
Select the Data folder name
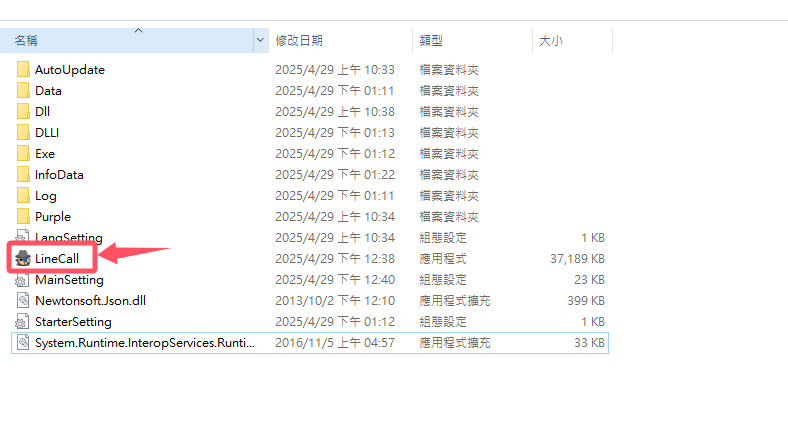48,91
